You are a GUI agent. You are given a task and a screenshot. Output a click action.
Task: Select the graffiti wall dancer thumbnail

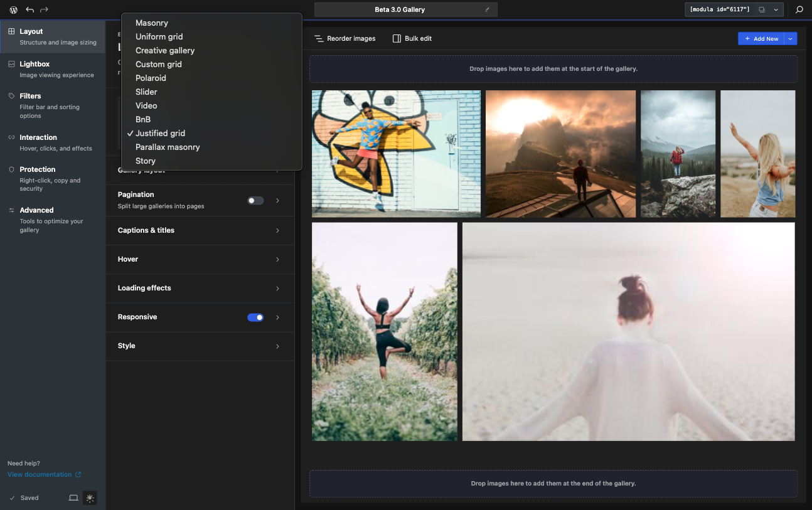click(396, 154)
